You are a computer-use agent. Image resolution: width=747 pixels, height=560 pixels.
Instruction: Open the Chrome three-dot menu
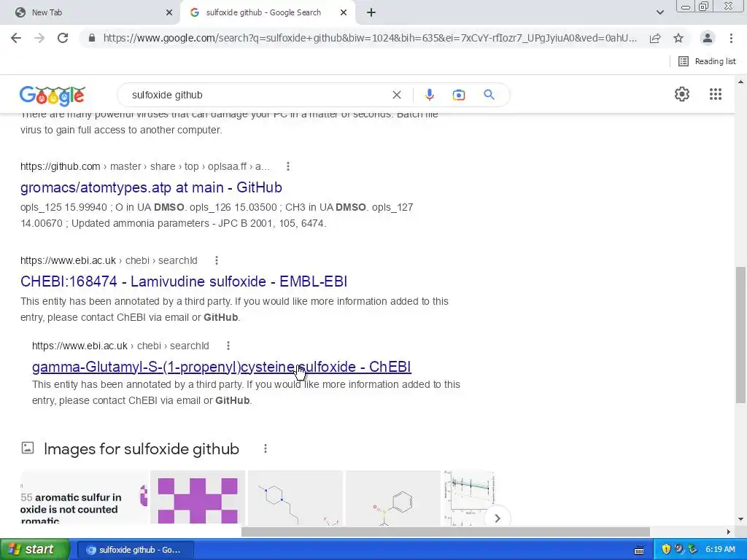coord(731,38)
